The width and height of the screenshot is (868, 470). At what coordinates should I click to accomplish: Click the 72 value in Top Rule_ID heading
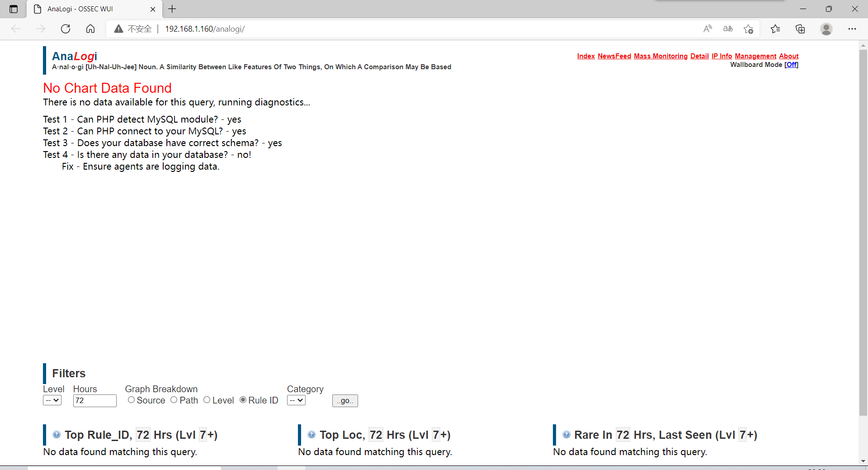(x=143, y=435)
